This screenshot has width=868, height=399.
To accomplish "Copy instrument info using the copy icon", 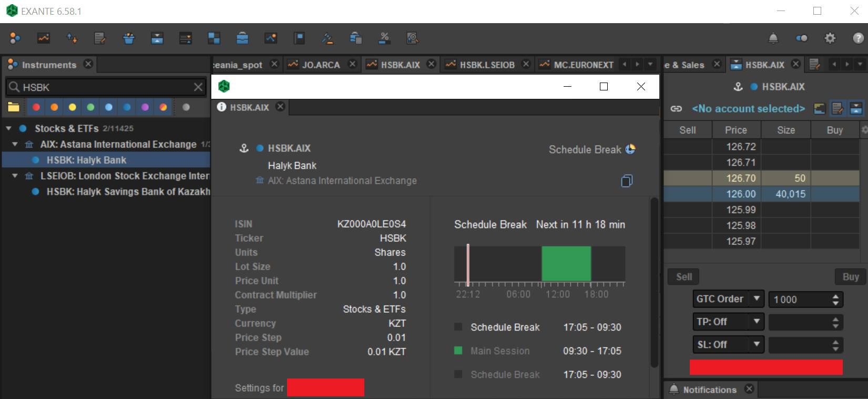I will tap(627, 181).
